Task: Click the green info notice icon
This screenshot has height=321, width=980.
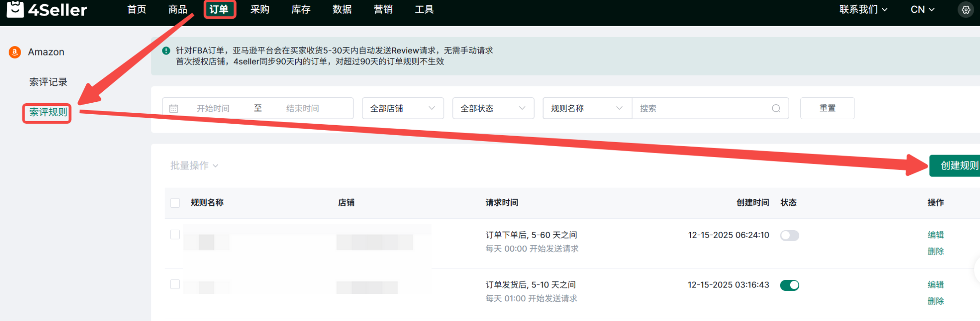Action: (x=166, y=51)
